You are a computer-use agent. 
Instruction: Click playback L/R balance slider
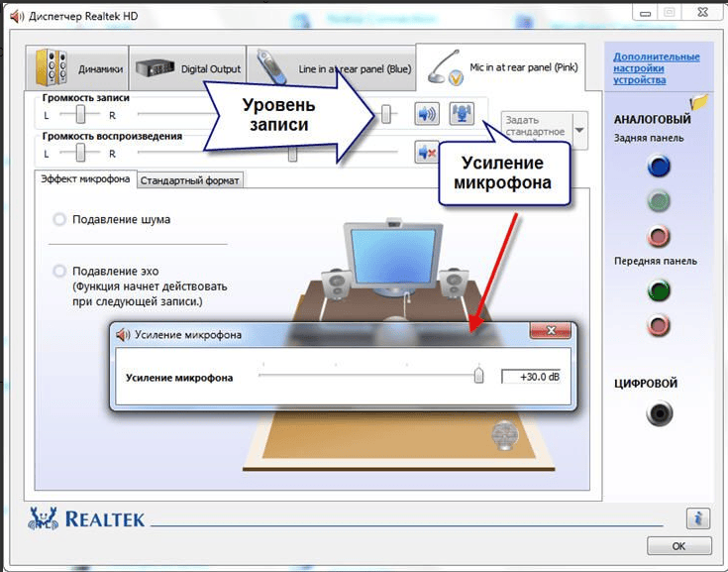(80, 153)
